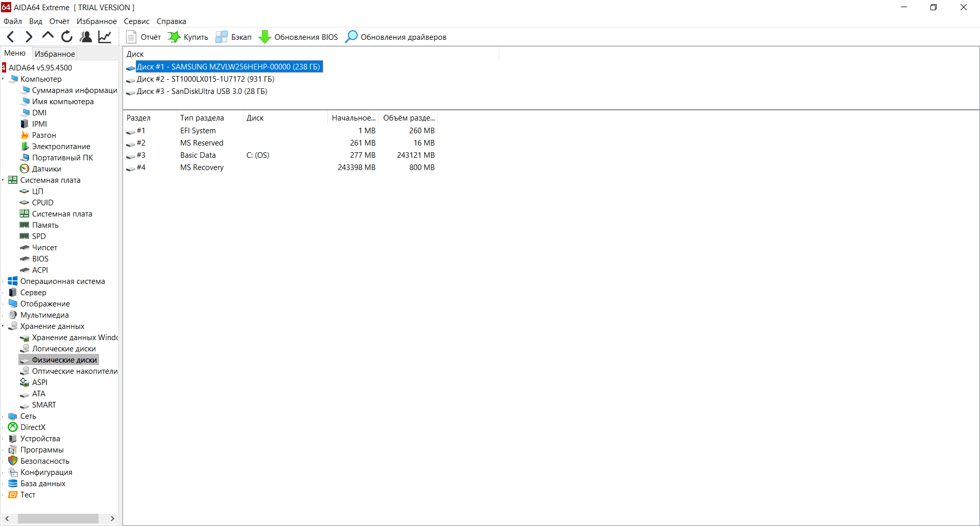Click Обновления BIOS green arrow button

point(299,37)
